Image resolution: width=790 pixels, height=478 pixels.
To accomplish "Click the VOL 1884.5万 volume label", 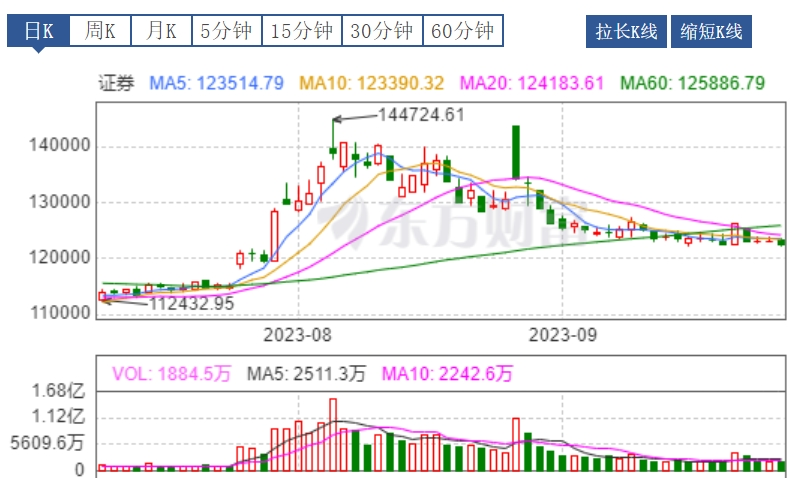I will tap(171, 374).
